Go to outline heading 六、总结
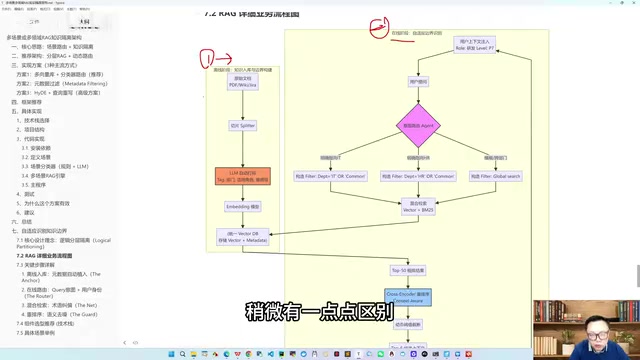The height and width of the screenshot is (360, 640). [22, 222]
